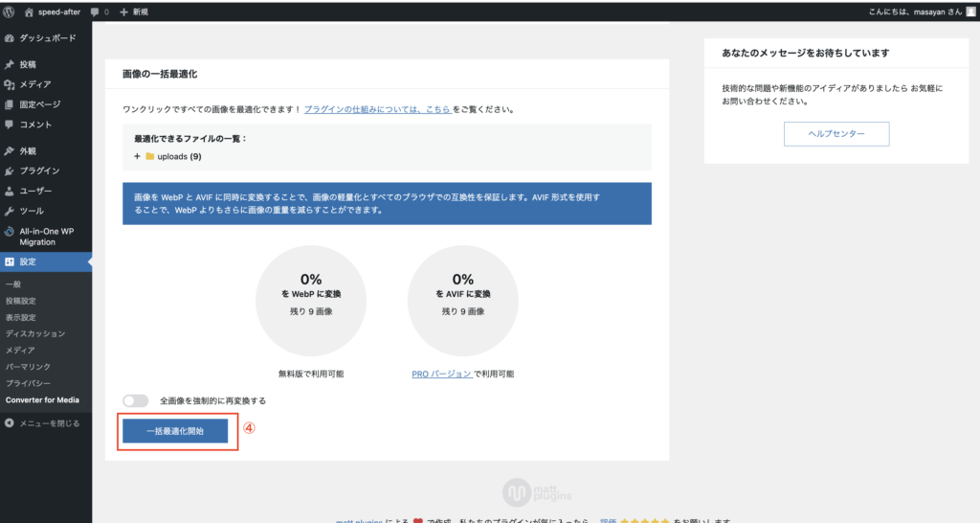
Task: Click the plus 新規 button in admin bar
Action: (x=134, y=11)
